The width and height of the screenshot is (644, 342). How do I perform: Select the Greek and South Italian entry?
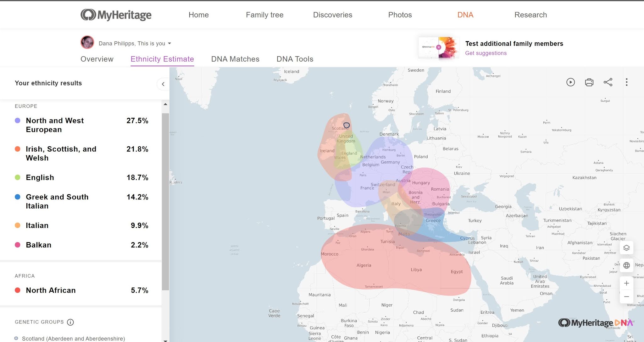[57, 201]
